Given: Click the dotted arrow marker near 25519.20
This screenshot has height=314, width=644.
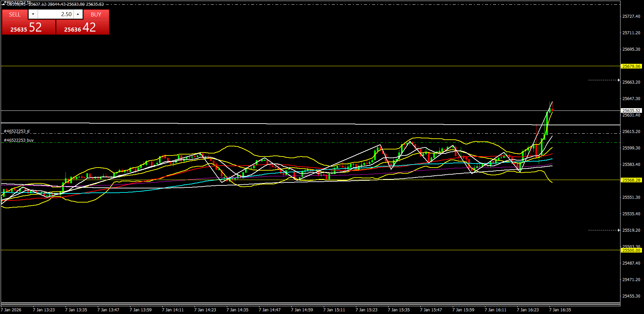Looking at the screenshot, I should pyautogui.click(x=604, y=230).
